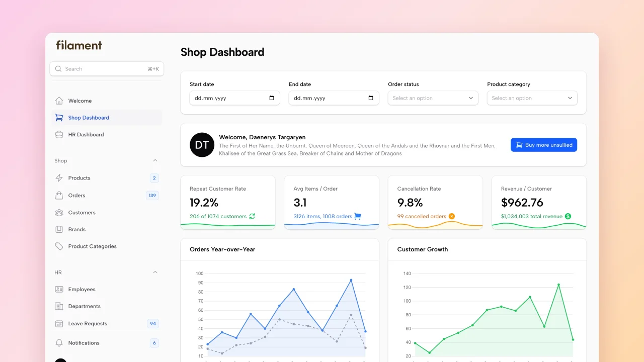Image resolution: width=644 pixels, height=362 pixels.
Task: Click the Notifications bell icon
Action: coord(59,343)
